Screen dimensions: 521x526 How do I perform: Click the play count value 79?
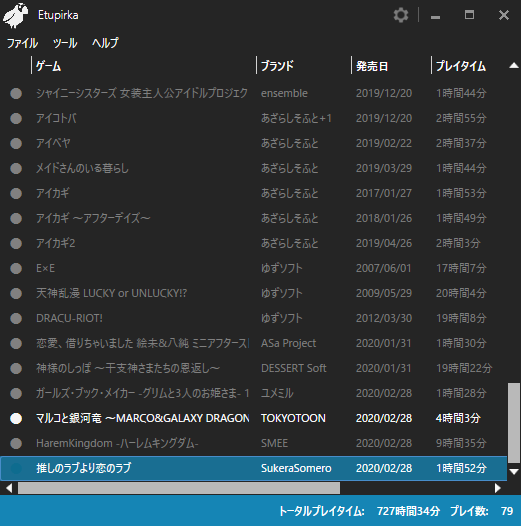coord(507,511)
